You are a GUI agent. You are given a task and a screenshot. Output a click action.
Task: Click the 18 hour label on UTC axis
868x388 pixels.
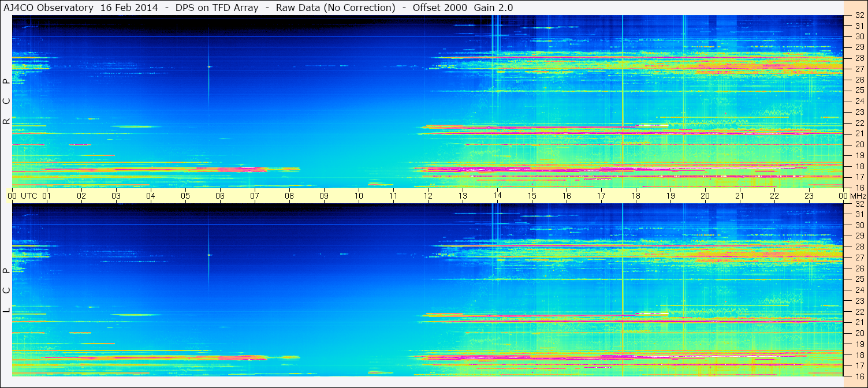[636, 196]
